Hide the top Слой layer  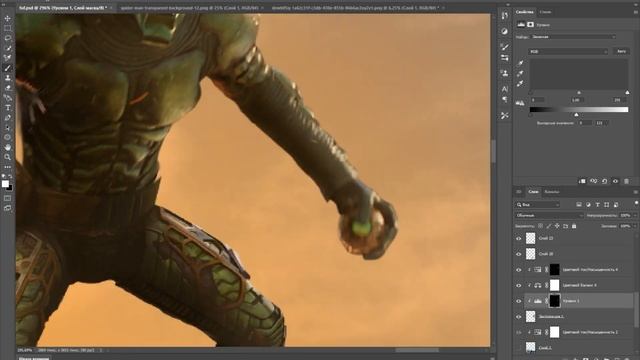(519, 238)
